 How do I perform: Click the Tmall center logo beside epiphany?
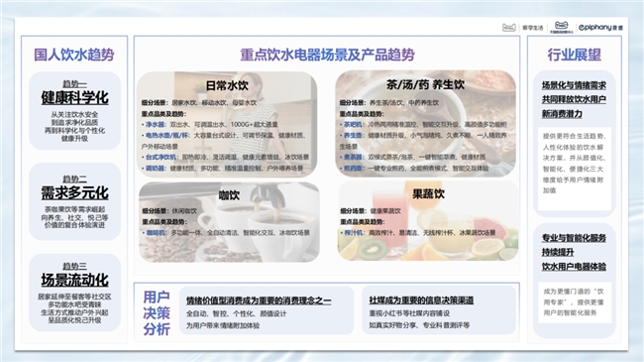pos(561,27)
